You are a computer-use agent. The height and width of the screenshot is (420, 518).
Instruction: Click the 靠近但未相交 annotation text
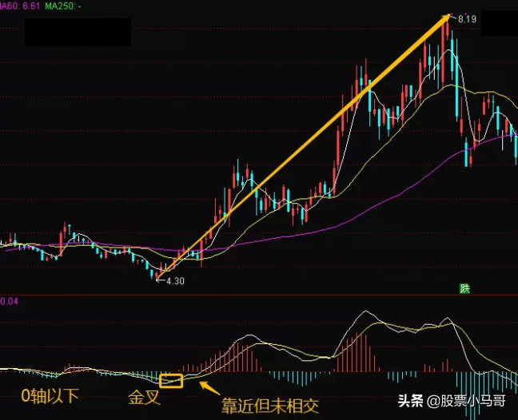pyautogui.click(x=270, y=406)
